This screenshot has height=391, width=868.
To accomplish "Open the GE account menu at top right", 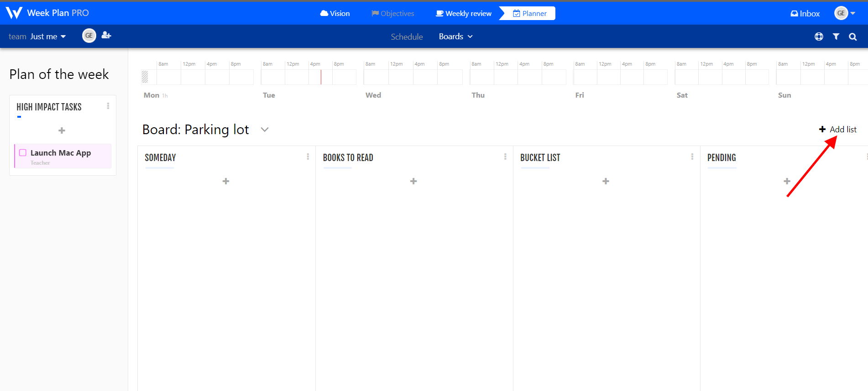I will 844,13.
